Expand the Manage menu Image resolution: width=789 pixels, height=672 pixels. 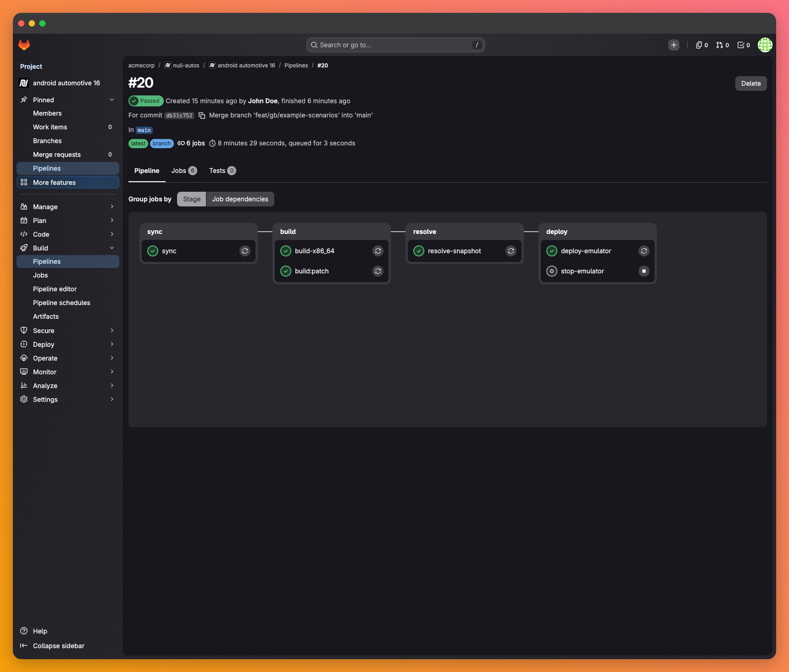coord(67,207)
